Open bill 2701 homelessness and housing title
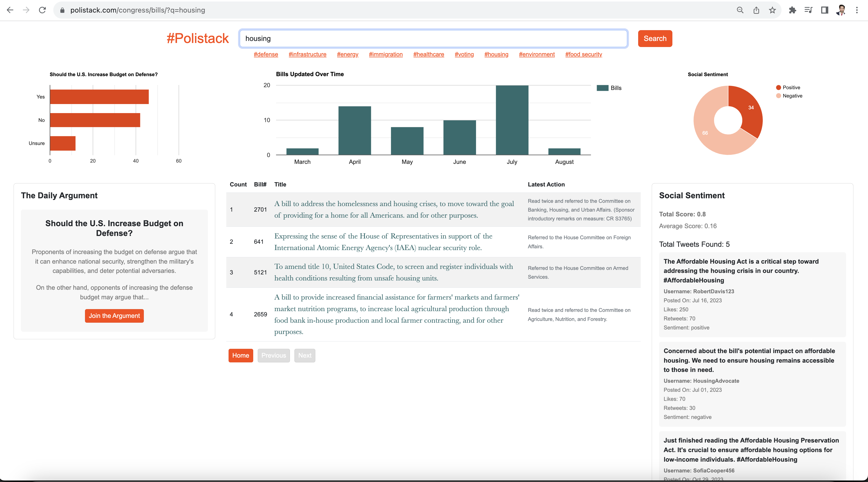This screenshot has width=868, height=482. click(x=394, y=209)
